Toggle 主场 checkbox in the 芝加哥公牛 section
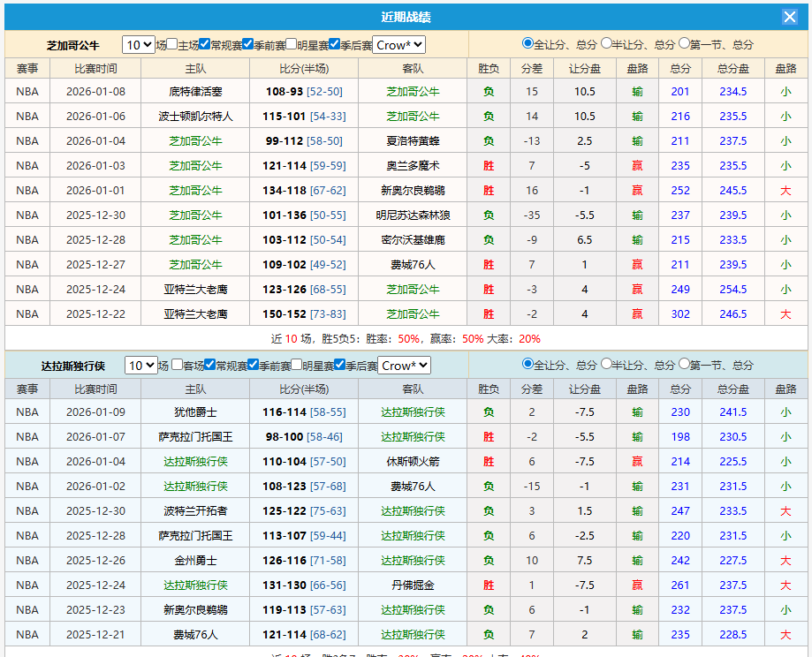Viewport: 812px width, 657px height. click(x=172, y=44)
